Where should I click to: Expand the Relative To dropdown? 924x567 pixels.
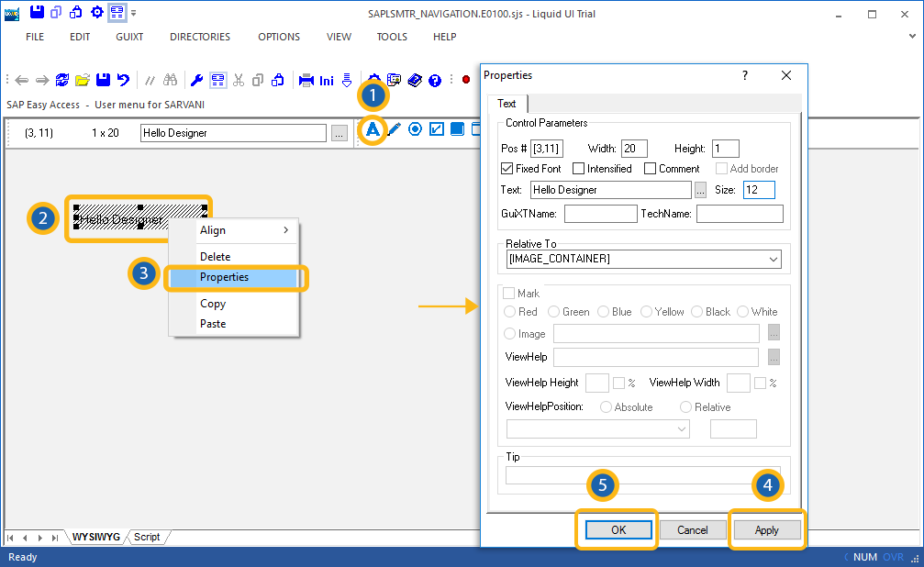pyautogui.click(x=774, y=260)
